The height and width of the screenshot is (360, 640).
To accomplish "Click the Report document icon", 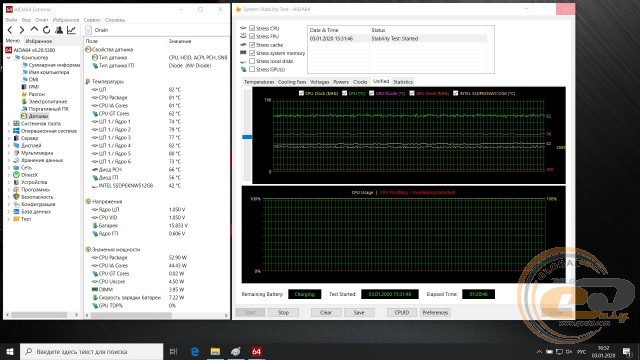I will [89, 30].
